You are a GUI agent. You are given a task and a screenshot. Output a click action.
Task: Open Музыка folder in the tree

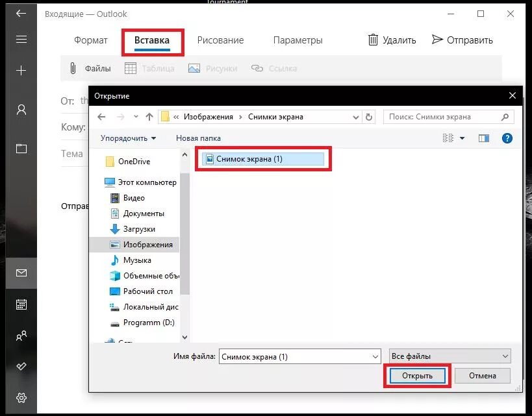[x=131, y=260]
